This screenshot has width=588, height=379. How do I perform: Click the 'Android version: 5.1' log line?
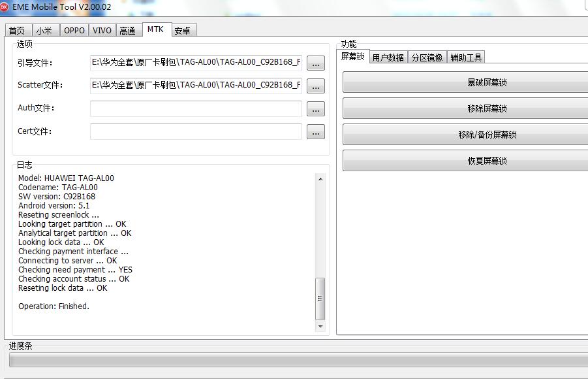pyautogui.click(x=54, y=205)
